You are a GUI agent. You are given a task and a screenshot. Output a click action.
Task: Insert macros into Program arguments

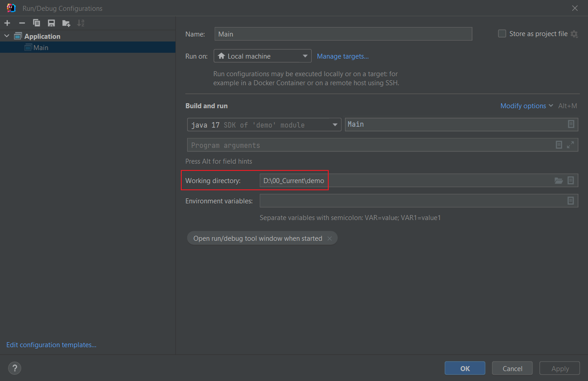(x=559, y=145)
